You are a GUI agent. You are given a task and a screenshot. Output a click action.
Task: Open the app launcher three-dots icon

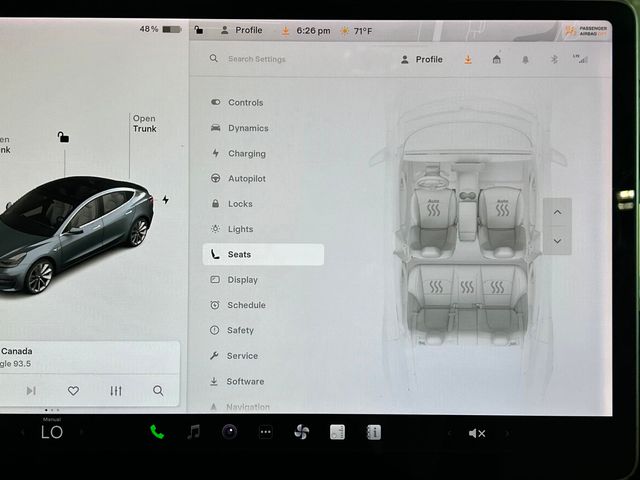pyautogui.click(x=266, y=432)
